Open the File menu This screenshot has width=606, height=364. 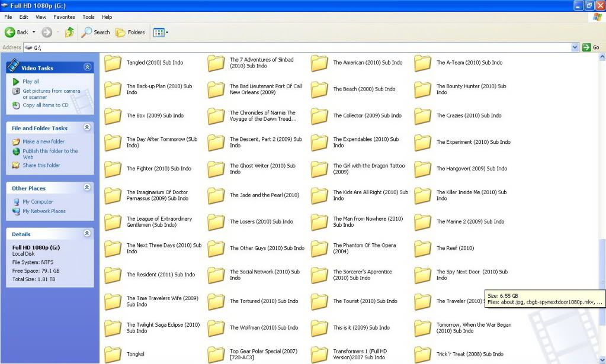point(8,17)
